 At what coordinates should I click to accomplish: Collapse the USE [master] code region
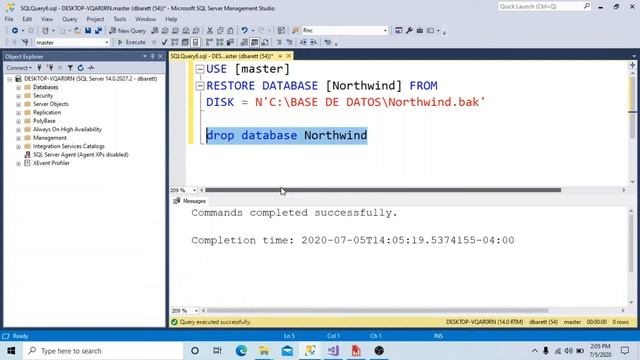200,69
